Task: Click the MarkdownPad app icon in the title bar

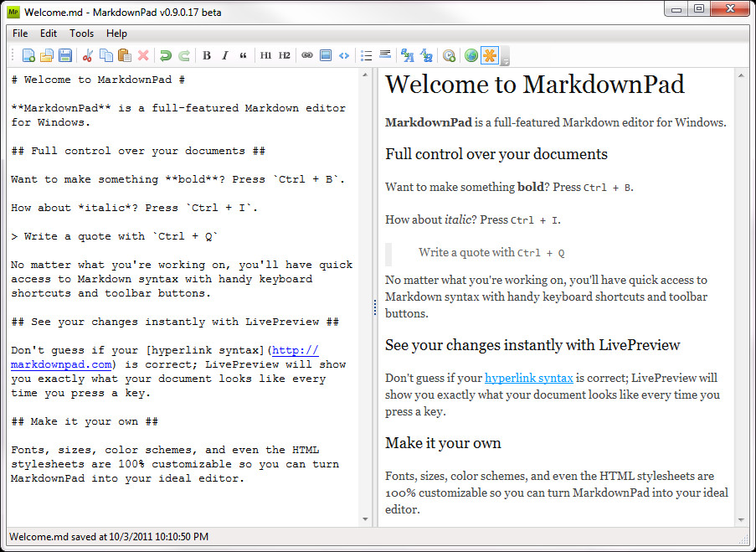Action: pos(13,12)
